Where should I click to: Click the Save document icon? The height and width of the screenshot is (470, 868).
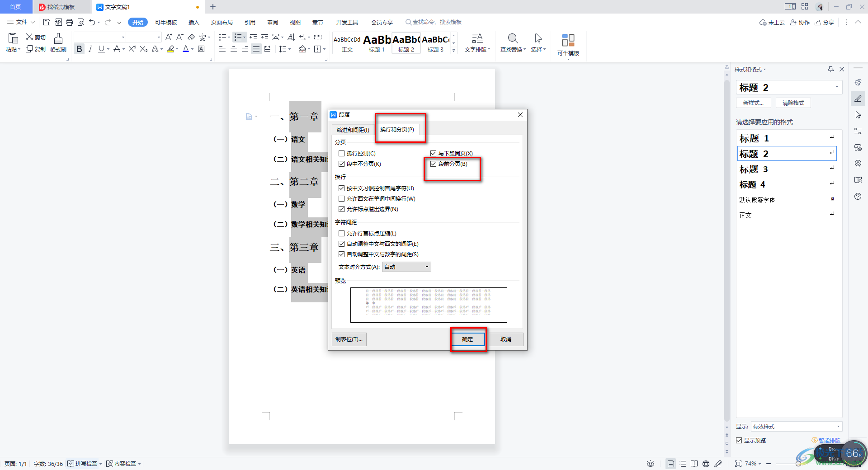[x=47, y=22]
